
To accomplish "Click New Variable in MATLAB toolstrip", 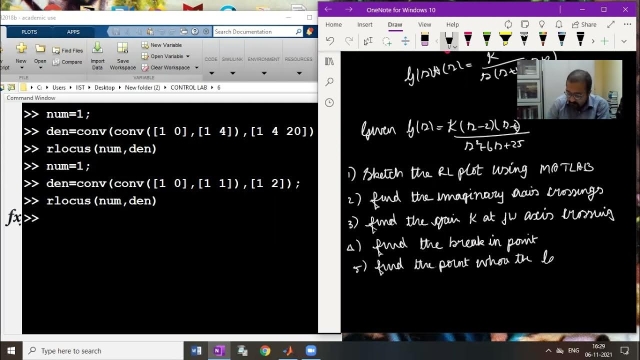I will [x=162, y=45].
